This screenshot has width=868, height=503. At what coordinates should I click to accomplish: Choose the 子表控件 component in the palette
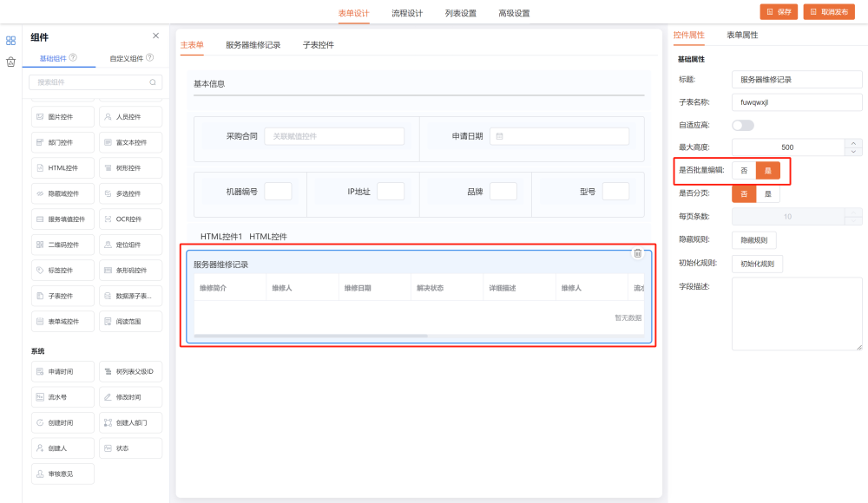[x=62, y=296]
